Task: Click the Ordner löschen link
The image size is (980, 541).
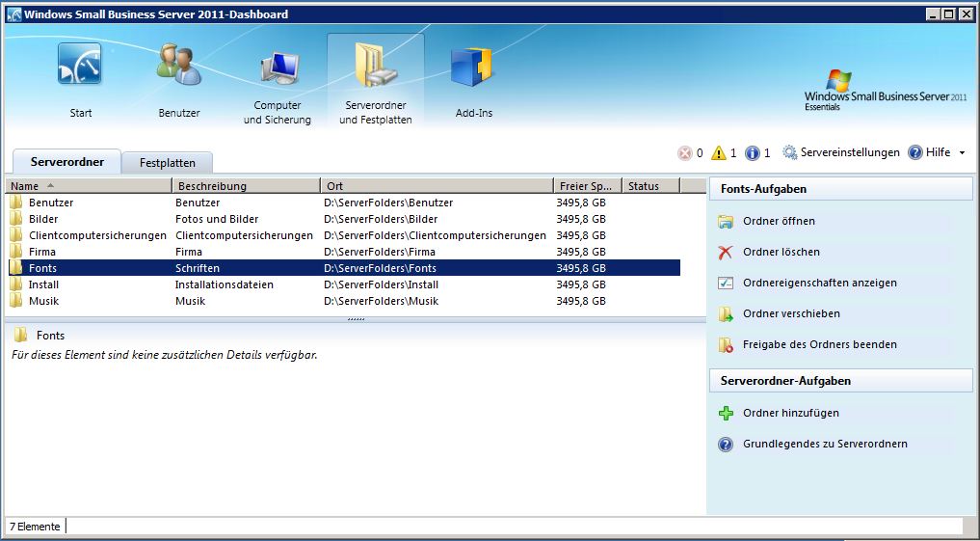Action: tap(781, 252)
